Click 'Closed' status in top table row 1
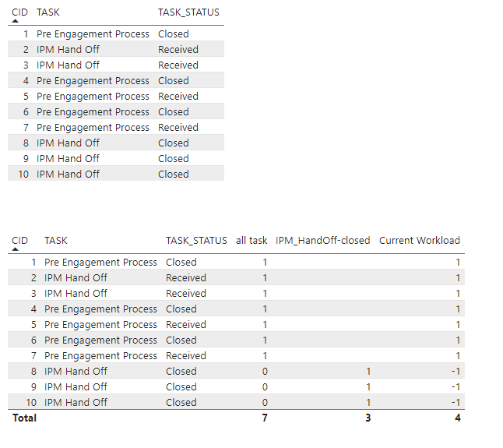Image resolution: width=503 pixels, height=448 pixels. click(x=173, y=34)
